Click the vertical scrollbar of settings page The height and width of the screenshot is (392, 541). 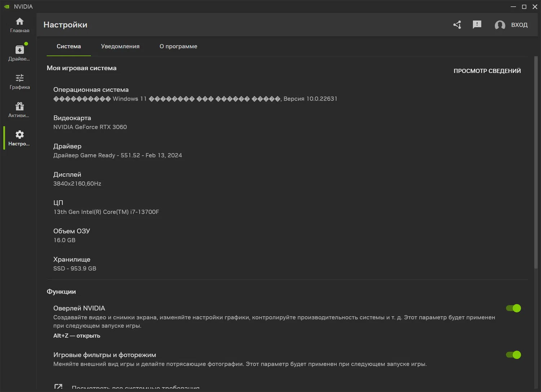tap(536, 162)
